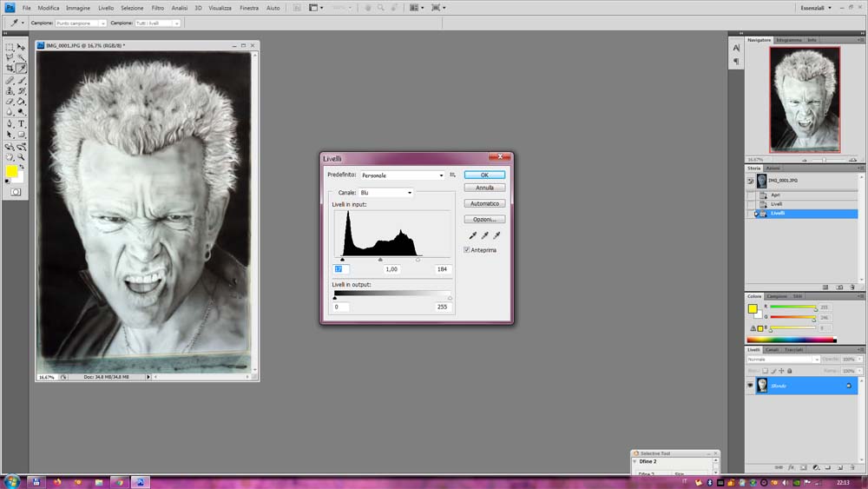Open the Predefinito preset dropdown
The width and height of the screenshot is (868, 489).
pos(403,175)
